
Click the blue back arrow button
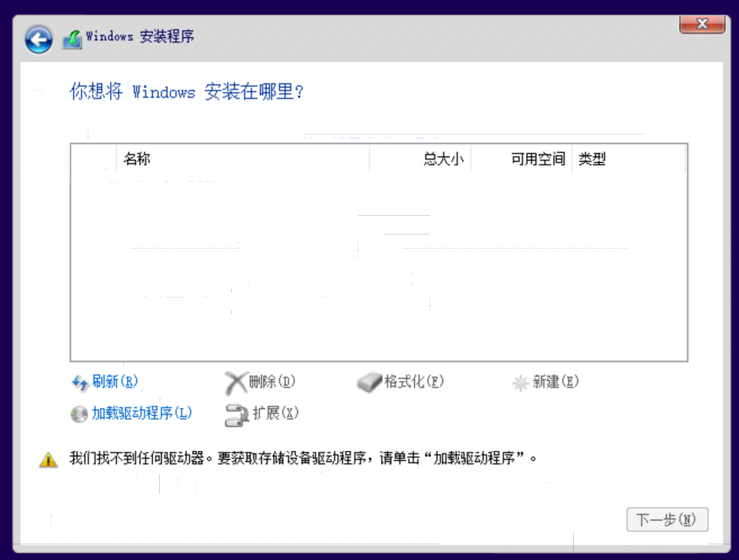(38, 39)
